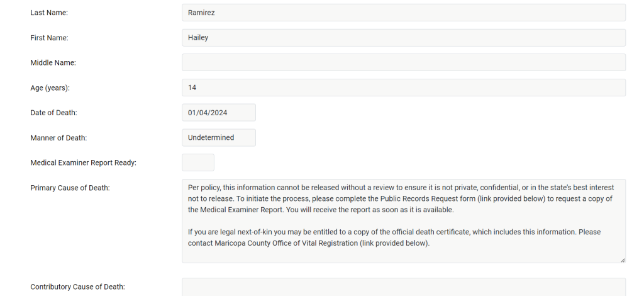This screenshot has width=644, height=296.
Task: Click the Last Name field containing Ramirez
Action: tap(403, 13)
